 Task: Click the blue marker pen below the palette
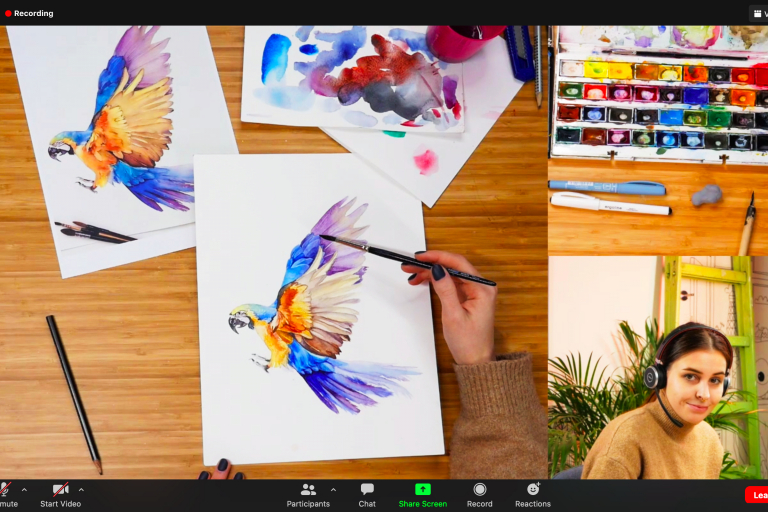607,187
